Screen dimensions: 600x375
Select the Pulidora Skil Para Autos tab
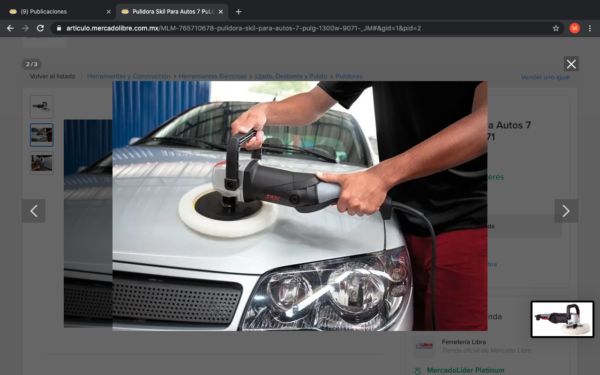(x=172, y=12)
